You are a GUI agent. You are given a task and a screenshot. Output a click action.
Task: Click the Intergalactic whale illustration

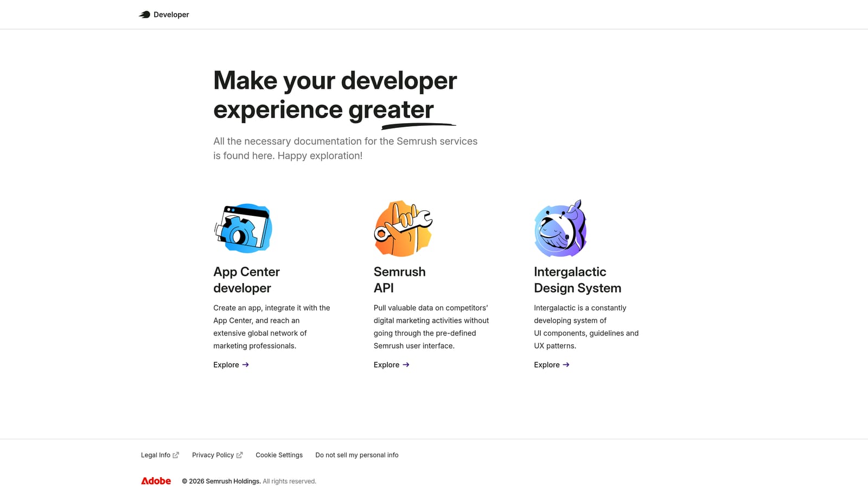(561, 228)
